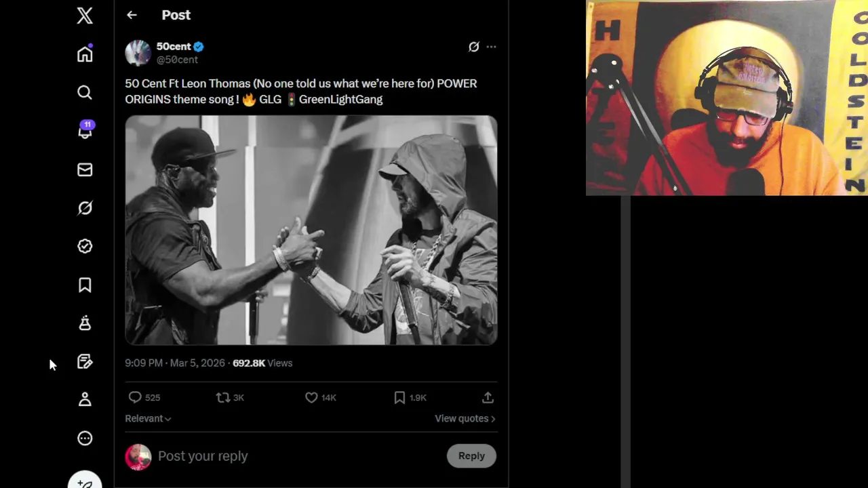Viewport: 868px width, 488px height.
Task: Open Notifications bell with 11 badge
Action: point(85,131)
